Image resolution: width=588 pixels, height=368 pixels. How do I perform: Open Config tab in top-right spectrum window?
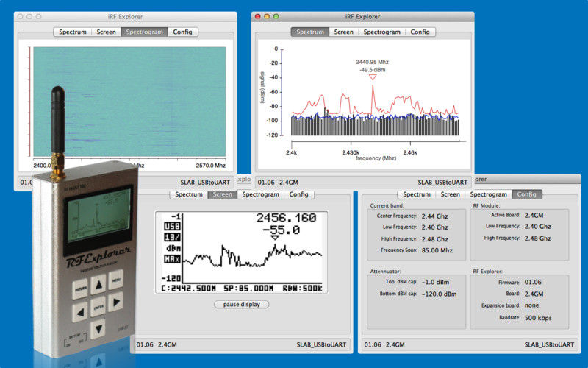420,32
